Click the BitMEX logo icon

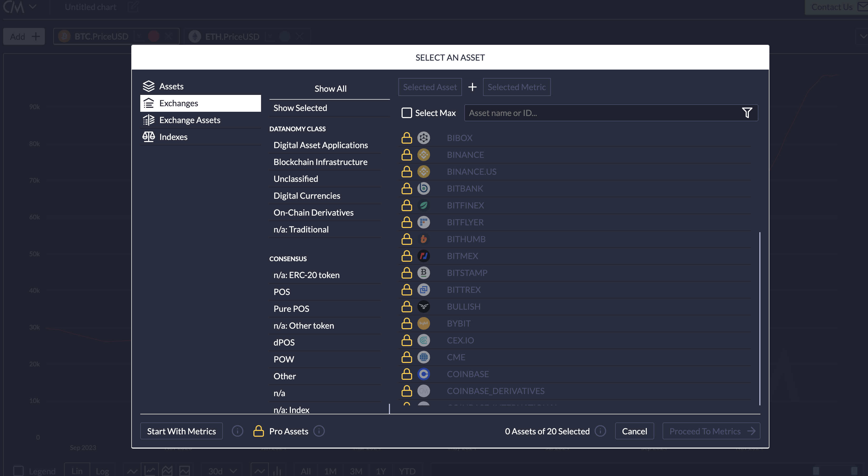[423, 256]
